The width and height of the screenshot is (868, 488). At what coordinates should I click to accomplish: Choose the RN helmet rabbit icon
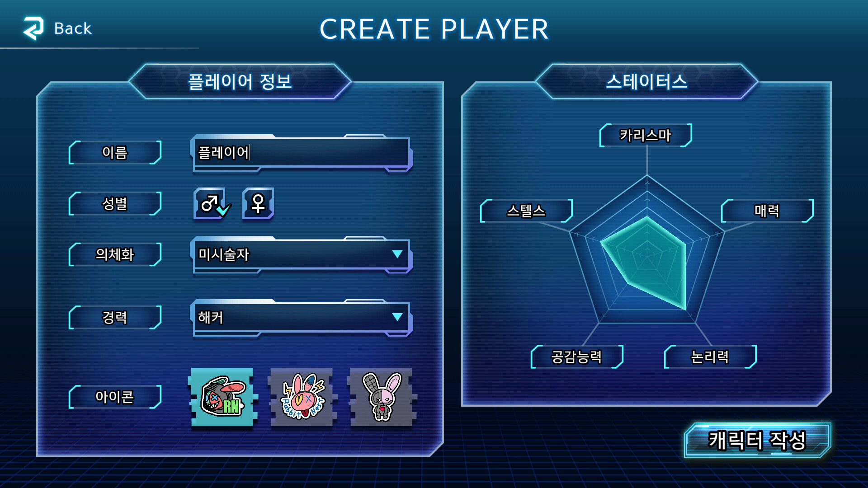pos(222,397)
